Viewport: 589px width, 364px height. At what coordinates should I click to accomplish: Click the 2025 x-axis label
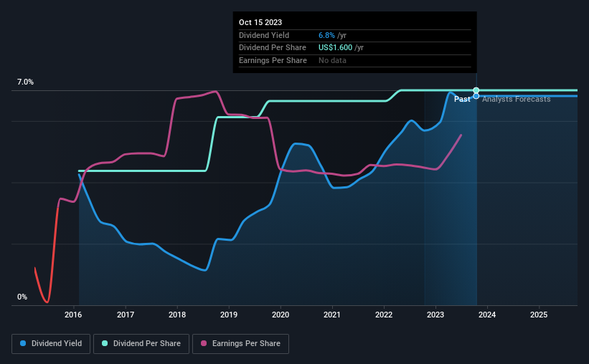tap(539, 315)
